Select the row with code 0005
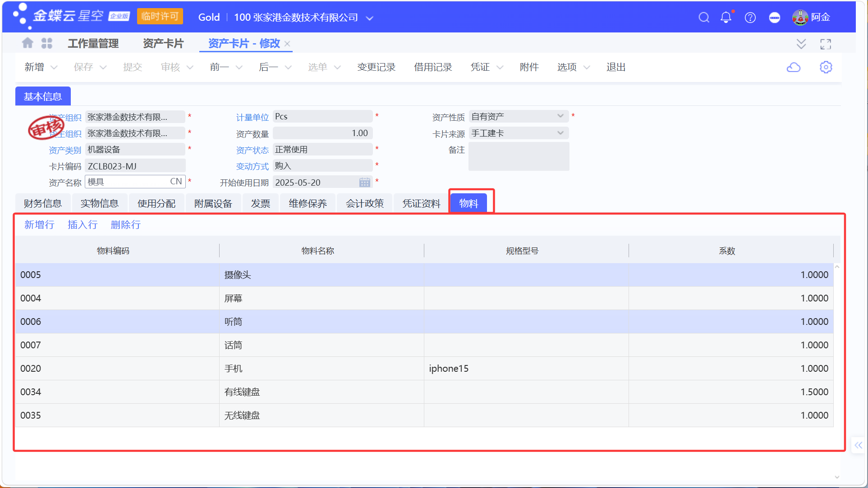The height and width of the screenshot is (488, 868). [x=424, y=275]
